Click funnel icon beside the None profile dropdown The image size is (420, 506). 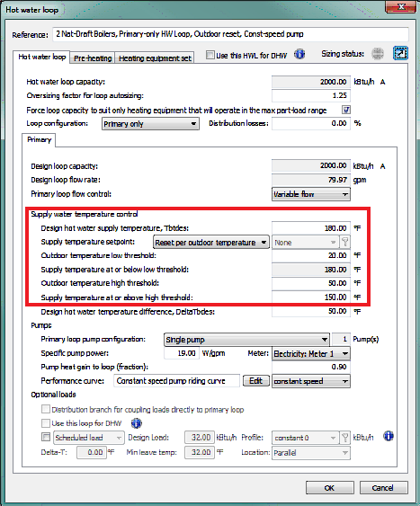pos(344,242)
